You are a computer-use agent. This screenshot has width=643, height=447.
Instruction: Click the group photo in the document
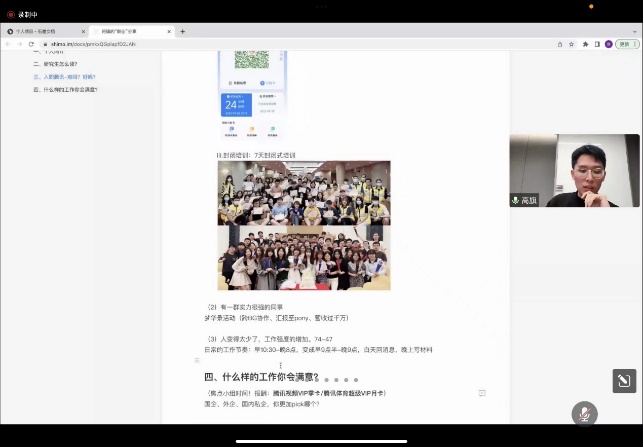coord(304,225)
